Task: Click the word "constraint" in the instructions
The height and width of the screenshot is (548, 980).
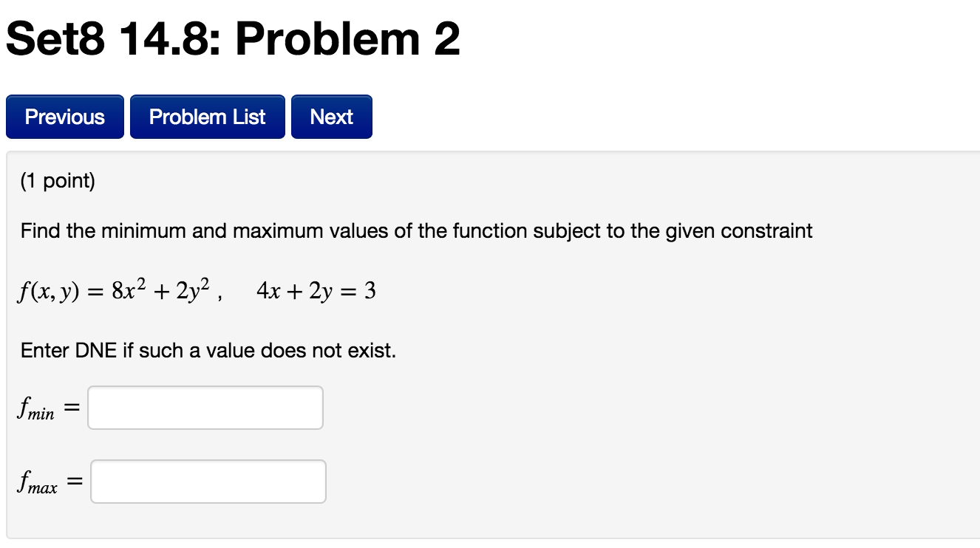Action: click(x=766, y=232)
